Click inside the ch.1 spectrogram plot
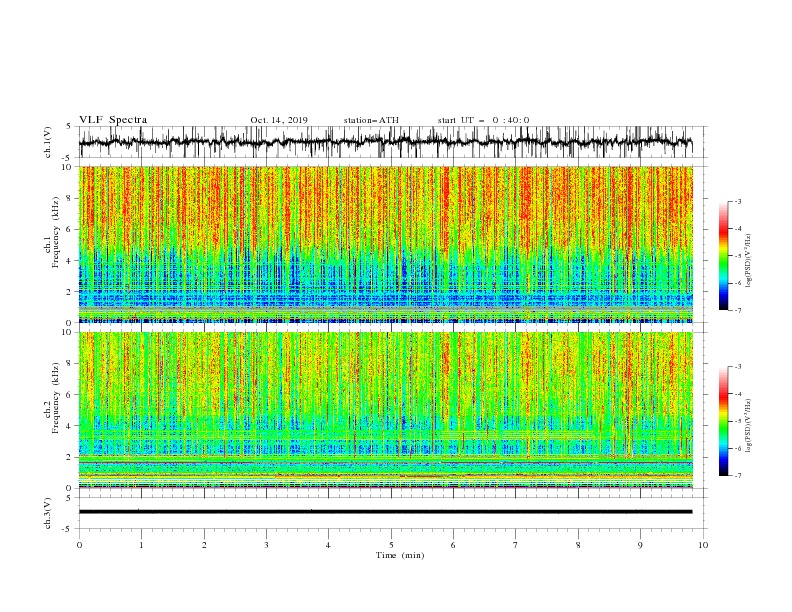 [x=386, y=244]
